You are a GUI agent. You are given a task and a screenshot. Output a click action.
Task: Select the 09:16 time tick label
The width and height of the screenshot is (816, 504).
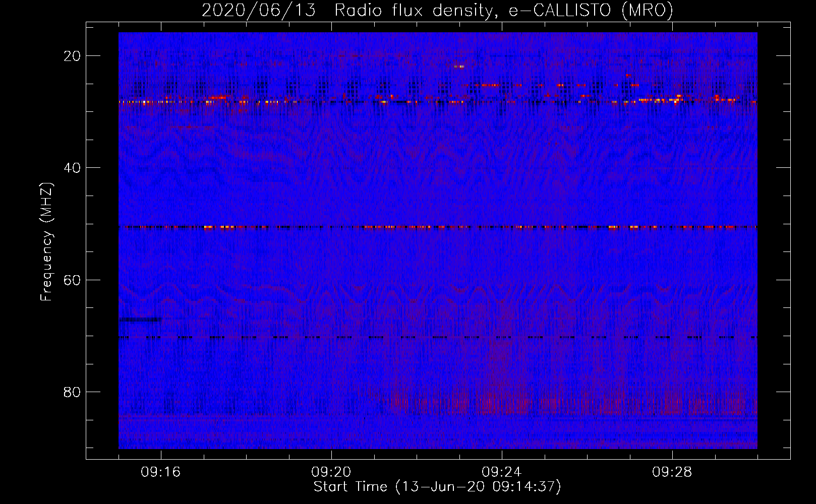pos(161,472)
